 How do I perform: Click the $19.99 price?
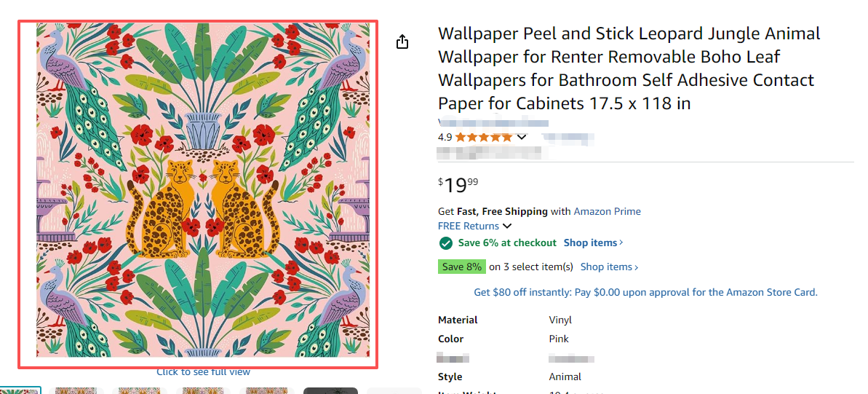pyautogui.click(x=458, y=186)
